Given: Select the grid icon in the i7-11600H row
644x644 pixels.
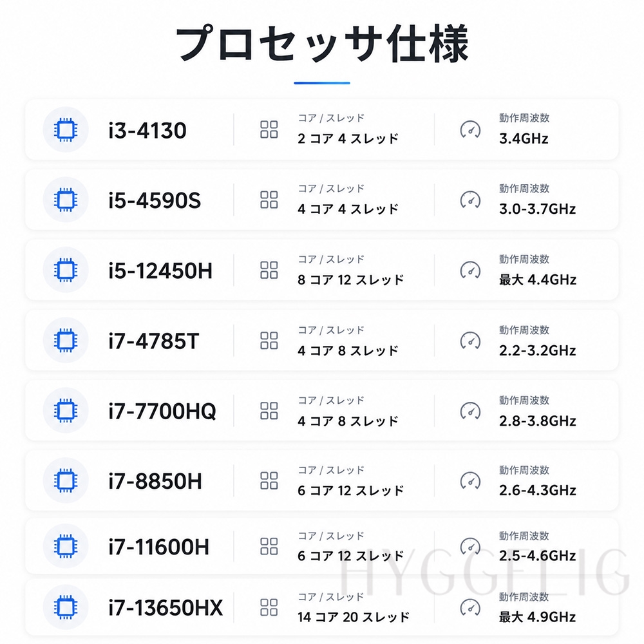Looking at the screenshot, I should [x=269, y=547].
